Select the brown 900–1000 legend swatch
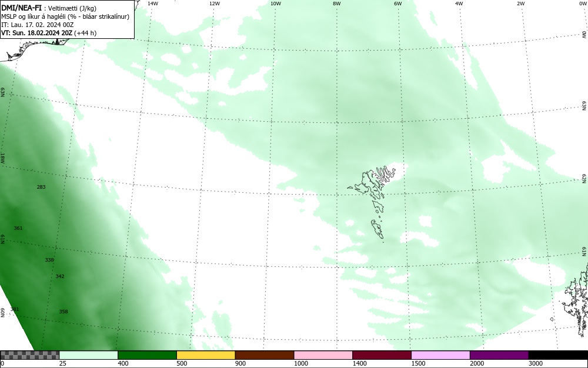This screenshot has width=588, height=368. [265, 355]
